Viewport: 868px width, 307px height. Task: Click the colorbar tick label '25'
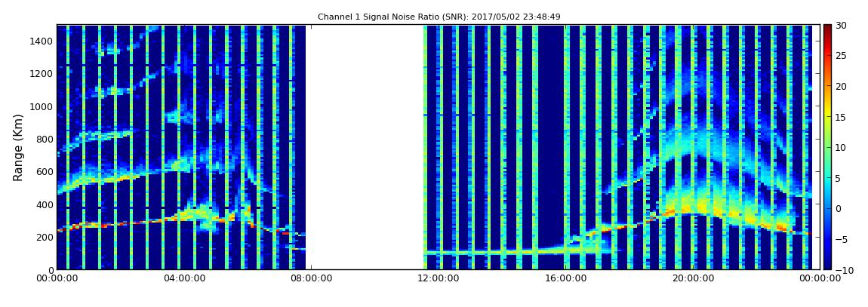[841, 55]
